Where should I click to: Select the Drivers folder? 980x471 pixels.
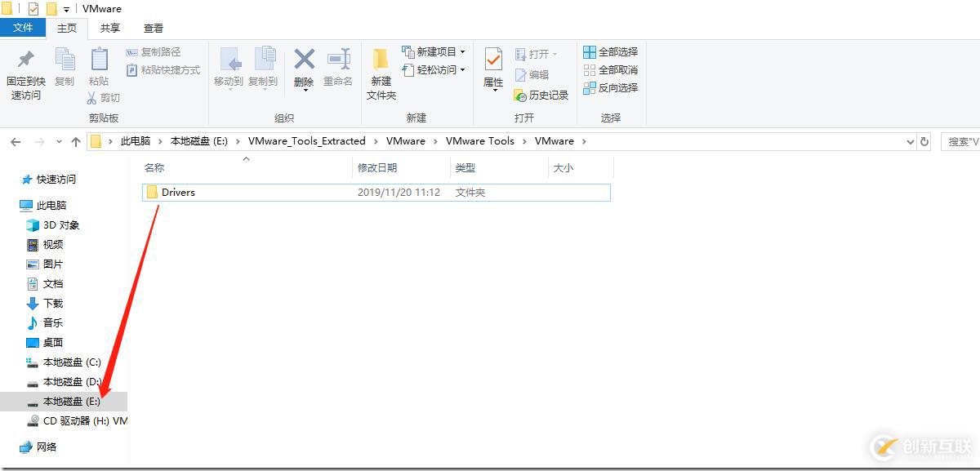tap(375, 193)
